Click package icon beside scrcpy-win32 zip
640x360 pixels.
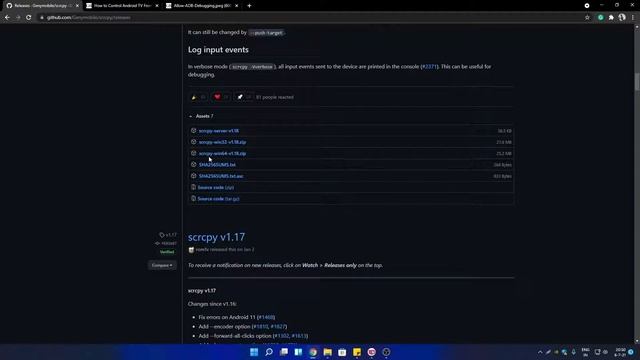[193, 142]
